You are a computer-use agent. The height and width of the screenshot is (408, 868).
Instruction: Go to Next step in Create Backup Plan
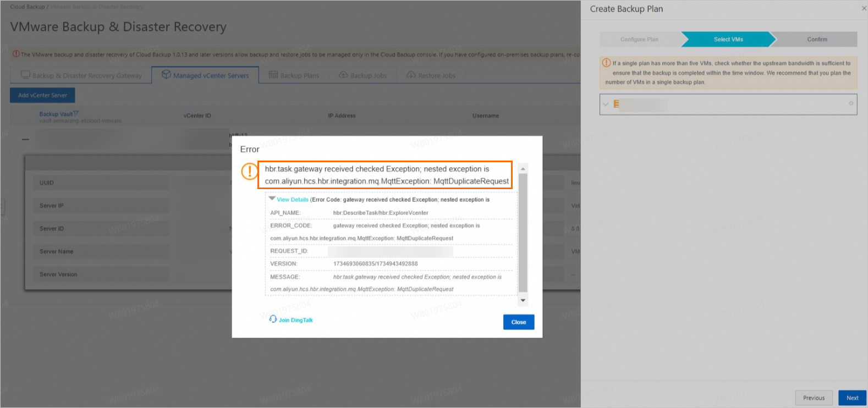click(x=852, y=398)
